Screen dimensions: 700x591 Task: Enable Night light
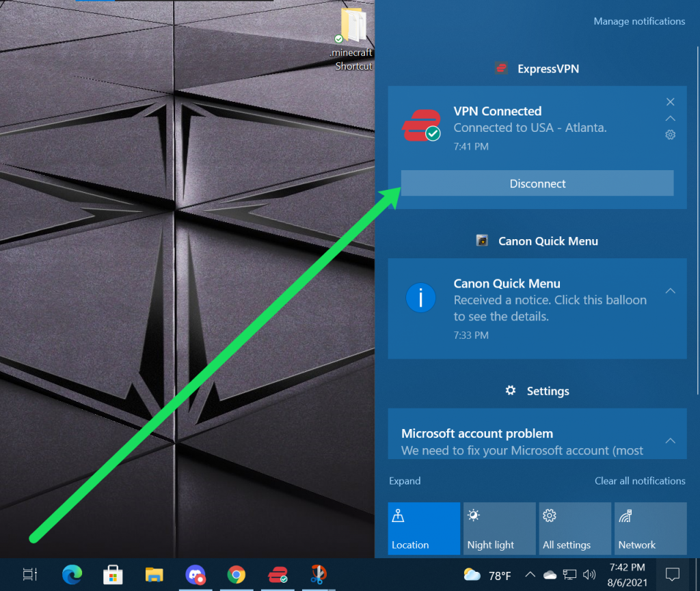[x=499, y=528]
